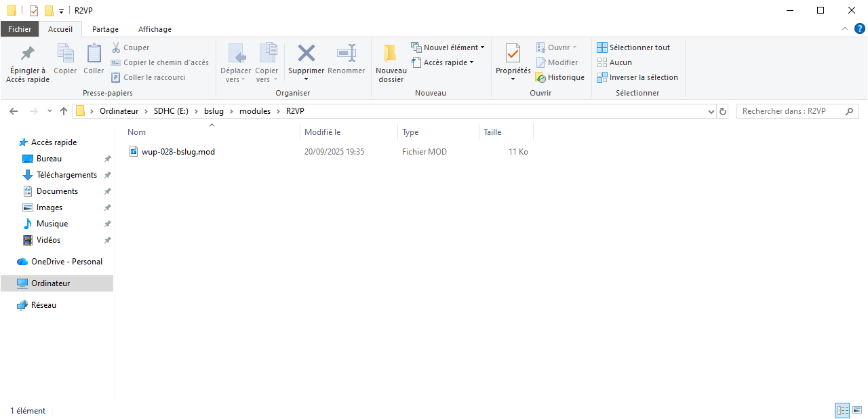Click the Épingler à Accès rapide icon

coord(28,54)
